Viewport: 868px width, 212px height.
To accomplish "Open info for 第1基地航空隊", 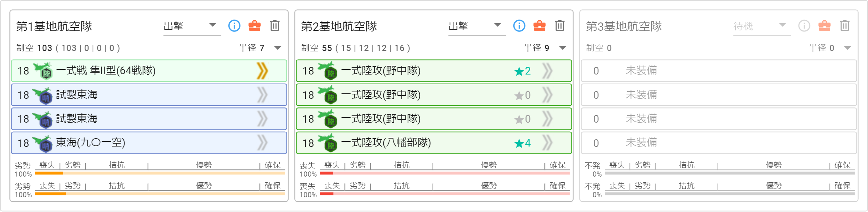I will pyautogui.click(x=234, y=26).
